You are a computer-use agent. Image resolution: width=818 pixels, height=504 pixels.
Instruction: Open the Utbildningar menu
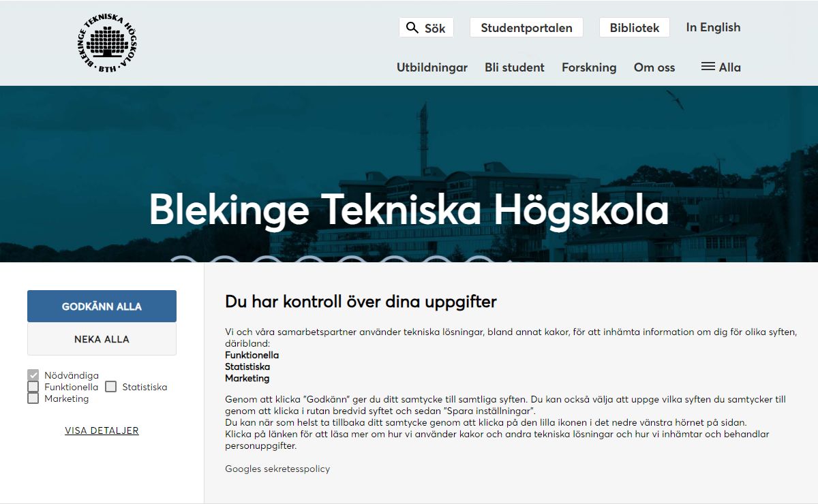(x=432, y=67)
